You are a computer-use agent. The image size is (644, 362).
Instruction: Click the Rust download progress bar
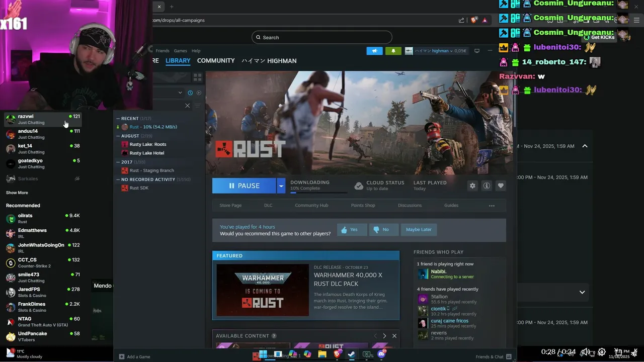tap(318, 192)
